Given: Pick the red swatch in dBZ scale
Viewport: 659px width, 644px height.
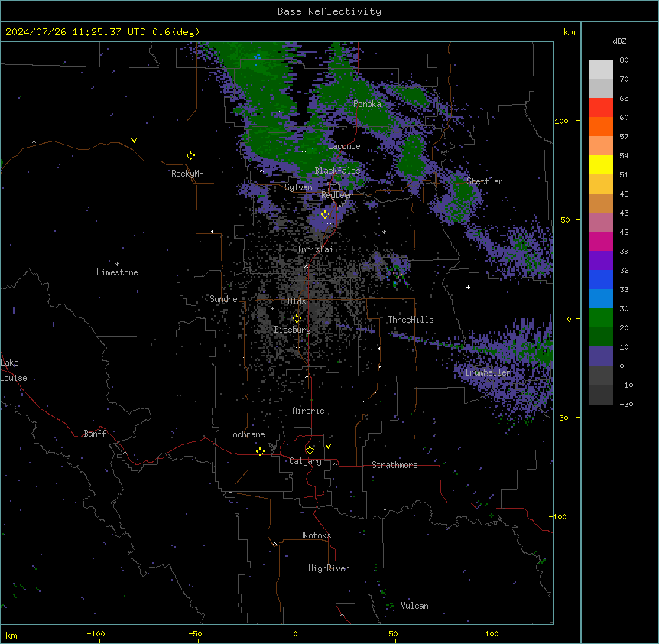Looking at the screenshot, I should pyautogui.click(x=601, y=108).
